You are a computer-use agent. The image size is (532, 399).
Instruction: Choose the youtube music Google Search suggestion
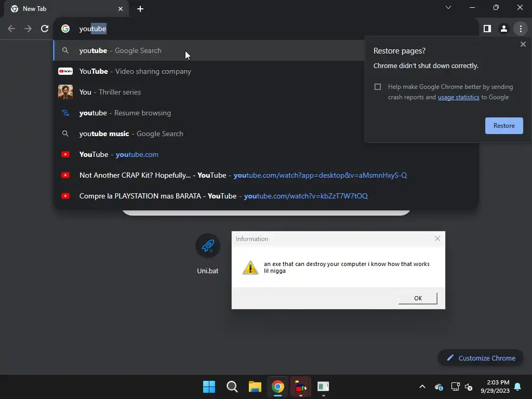209,134
